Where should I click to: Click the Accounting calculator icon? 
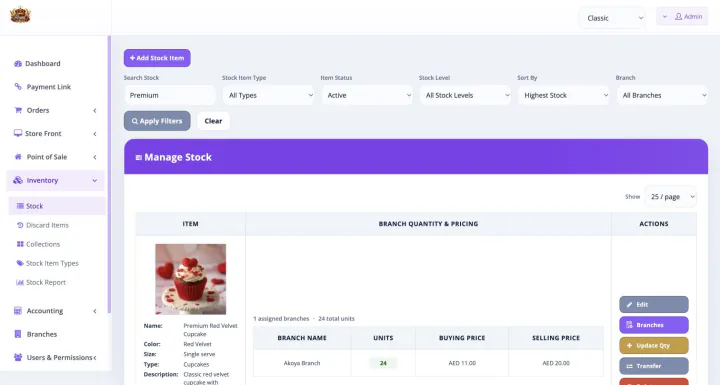18,311
